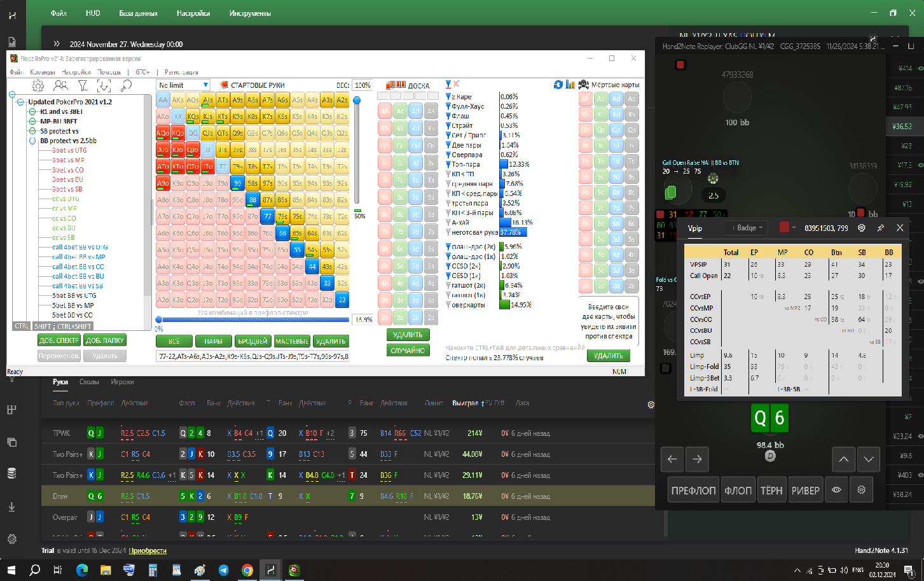924x581 pixels.
Task: Collapse the BB protect vs 2.5bb node
Action: pos(32,141)
